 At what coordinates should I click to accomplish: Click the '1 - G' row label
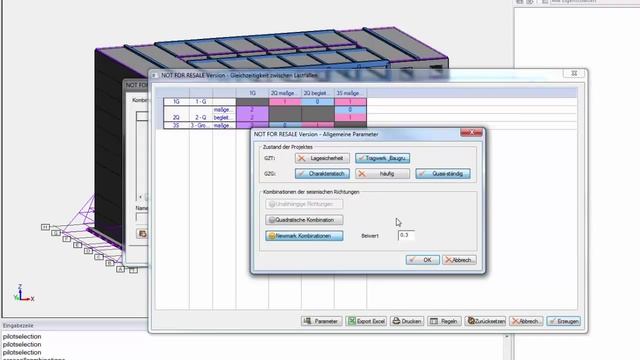[200, 102]
